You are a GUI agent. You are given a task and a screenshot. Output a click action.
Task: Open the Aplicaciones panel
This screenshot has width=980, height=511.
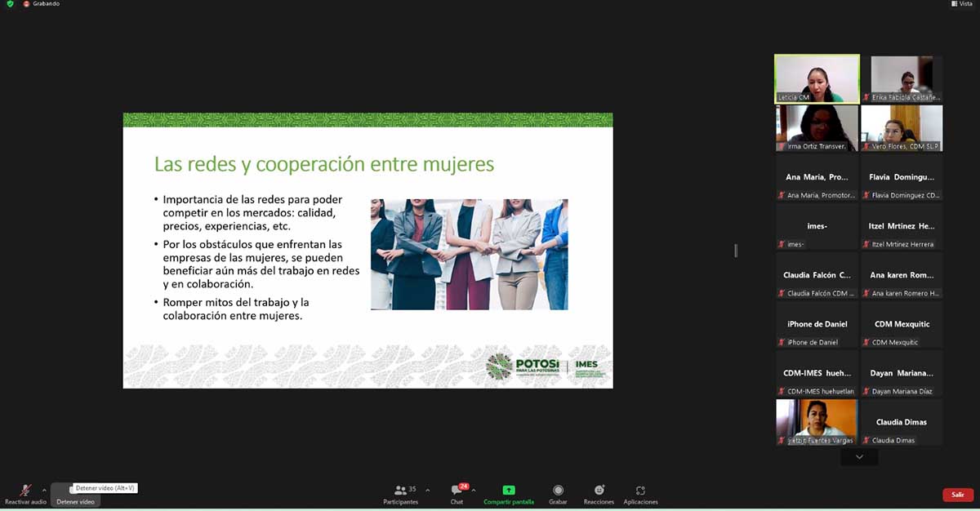(640, 492)
